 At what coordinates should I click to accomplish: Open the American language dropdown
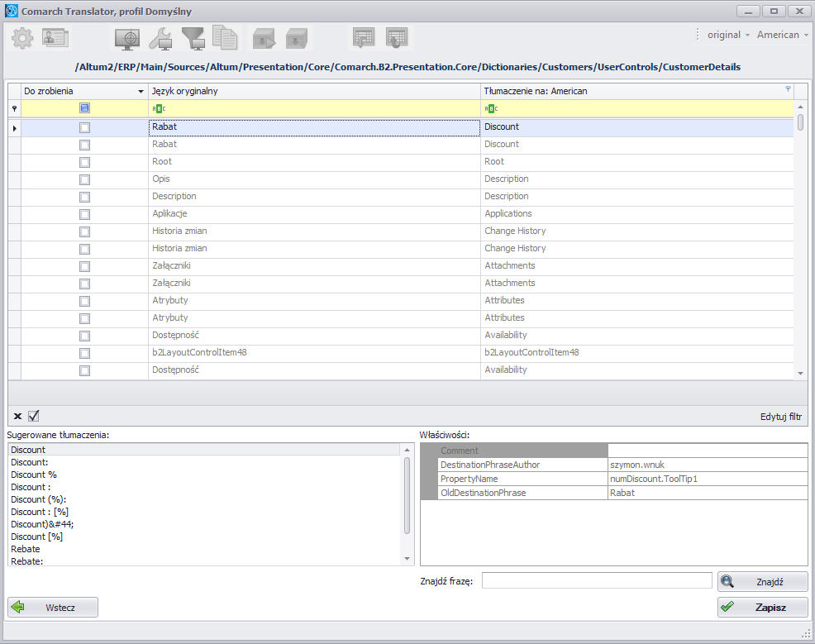click(782, 35)
